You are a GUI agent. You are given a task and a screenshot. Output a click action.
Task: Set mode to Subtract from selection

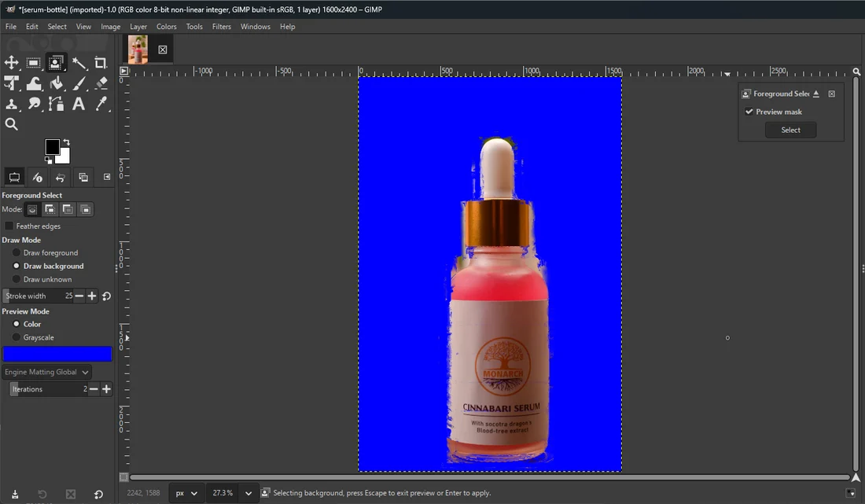coord(68,209)
